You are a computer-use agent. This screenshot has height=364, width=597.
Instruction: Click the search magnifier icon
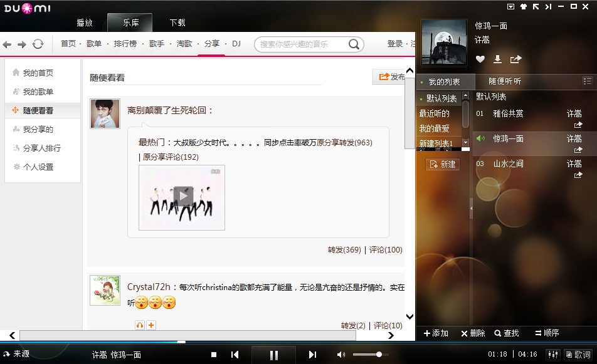(x=354, y=44)
